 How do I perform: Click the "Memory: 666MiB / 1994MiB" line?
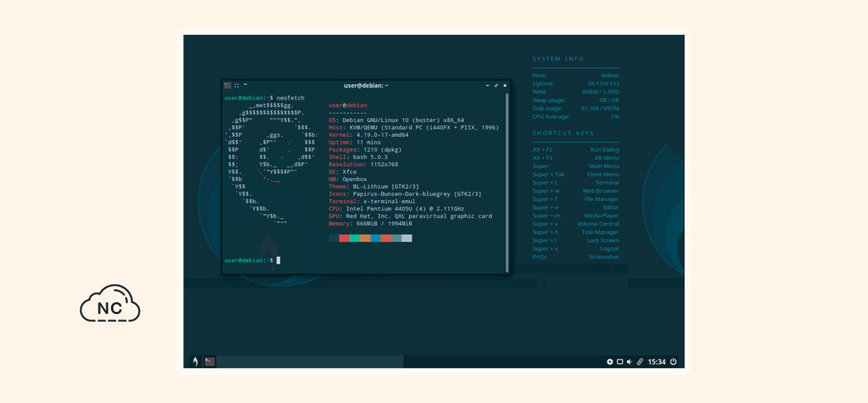point(370,224)
